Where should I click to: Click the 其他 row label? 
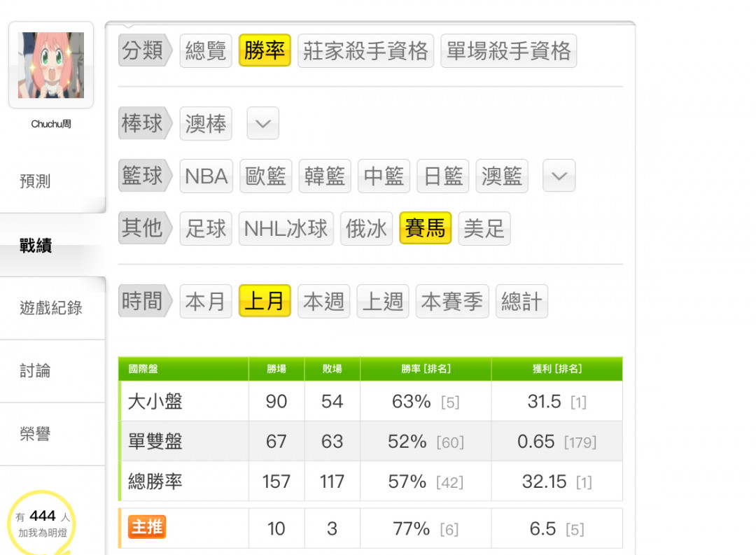pyautogui.click(x=145, y=228)
